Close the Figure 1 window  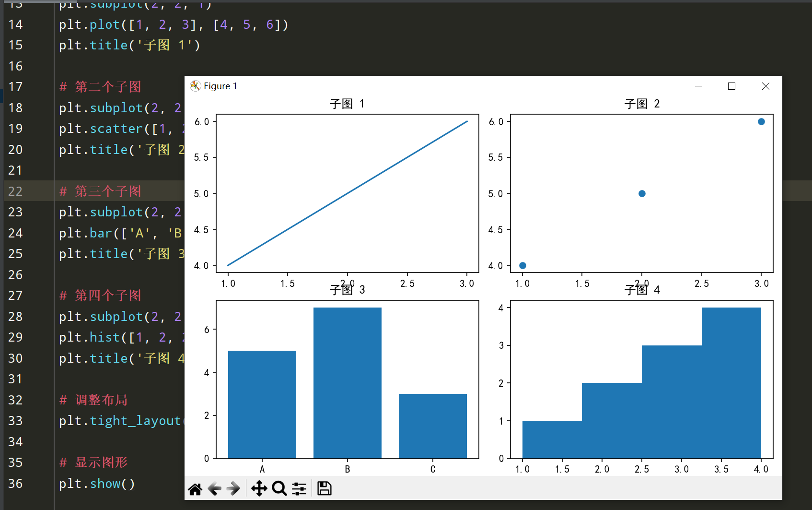[x=766, y=86]
